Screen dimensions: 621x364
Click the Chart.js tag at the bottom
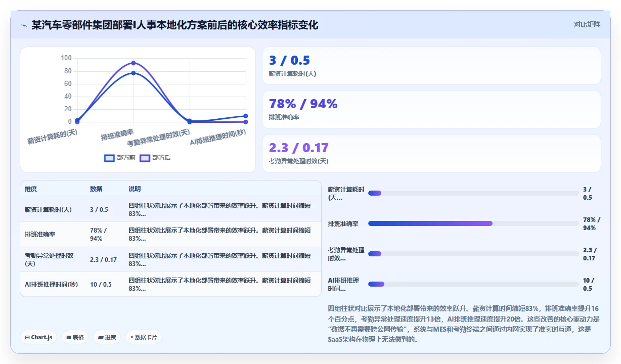38,337
